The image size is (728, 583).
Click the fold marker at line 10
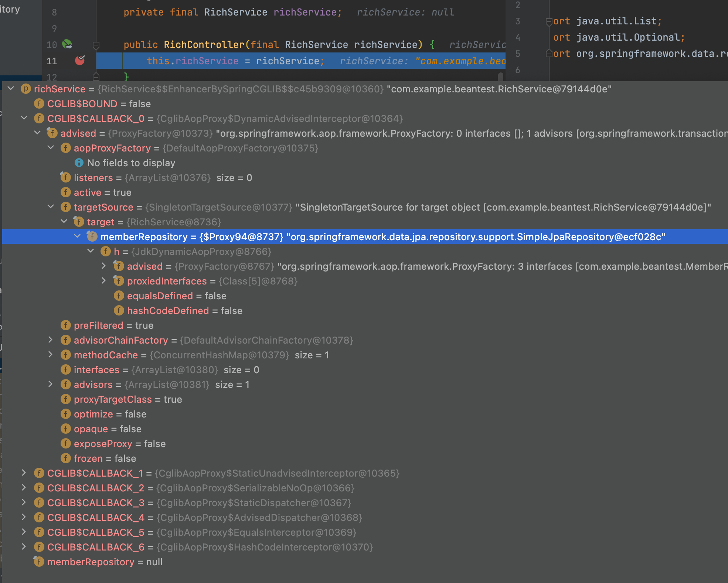96,45
